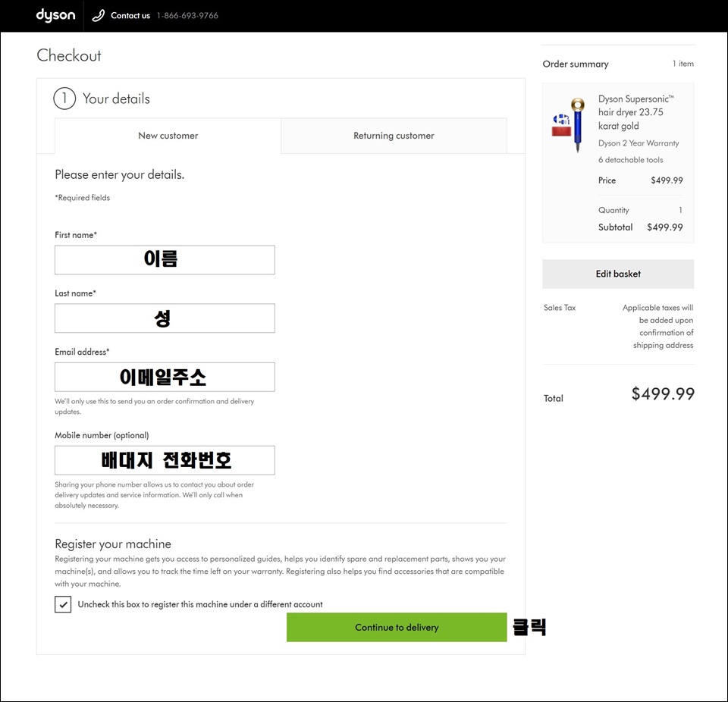Focus the Last name input field
The height and width of the screenshot is (702, 728).
165,318
